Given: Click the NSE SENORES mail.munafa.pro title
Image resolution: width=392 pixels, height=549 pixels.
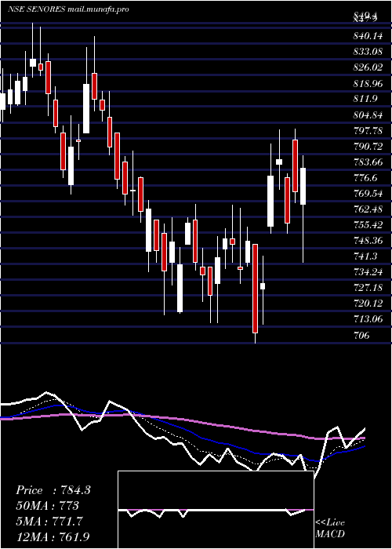Looking at the screenshot, I should click(68, 9).
